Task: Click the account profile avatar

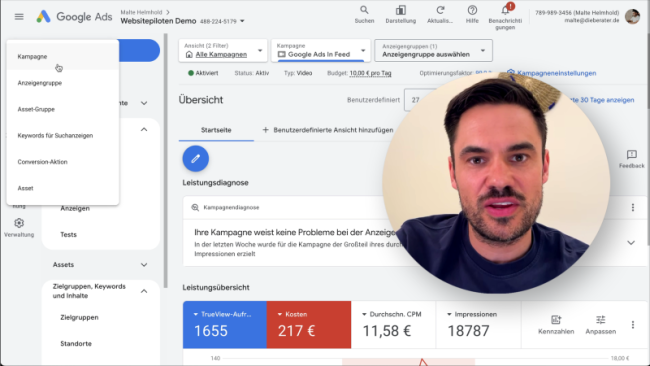Action: 633,17
